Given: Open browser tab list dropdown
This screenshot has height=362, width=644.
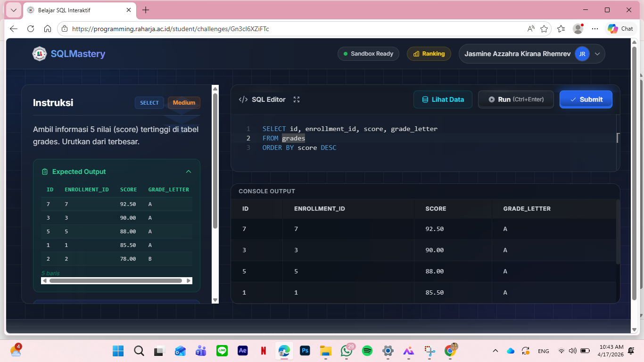Looking at the screenshot, I should click(x=14, y=10).
